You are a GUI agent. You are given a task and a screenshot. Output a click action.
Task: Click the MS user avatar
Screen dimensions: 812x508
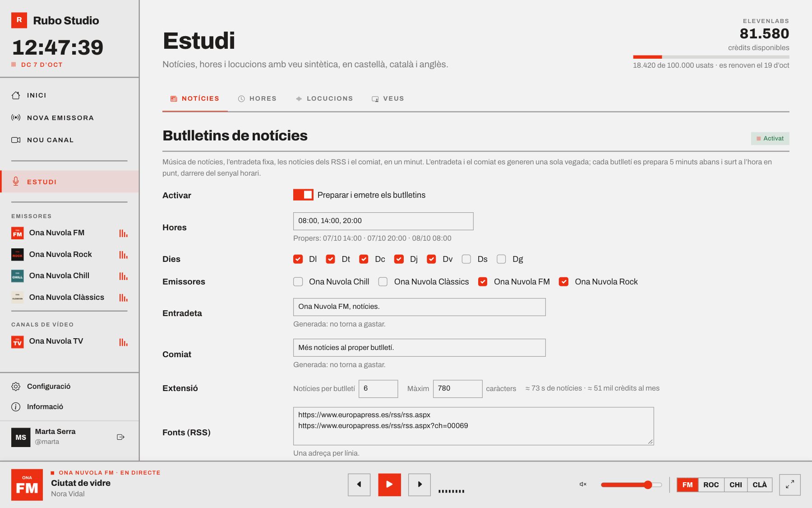pyautogui.click(x=21, y=437)
